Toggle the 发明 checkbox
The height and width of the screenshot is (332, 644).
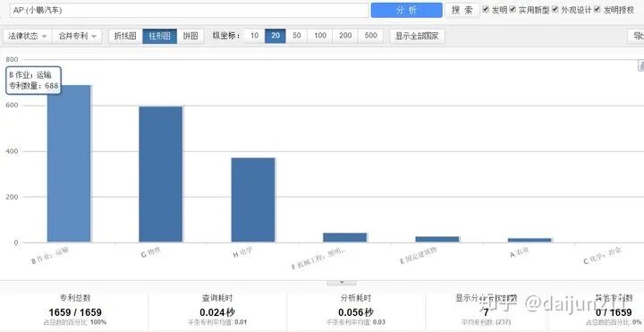[486, 9]
